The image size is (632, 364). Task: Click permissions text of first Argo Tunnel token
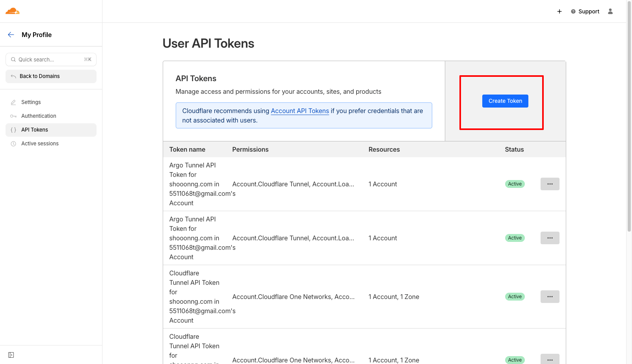pyautogui.click(x=293, y=184)
